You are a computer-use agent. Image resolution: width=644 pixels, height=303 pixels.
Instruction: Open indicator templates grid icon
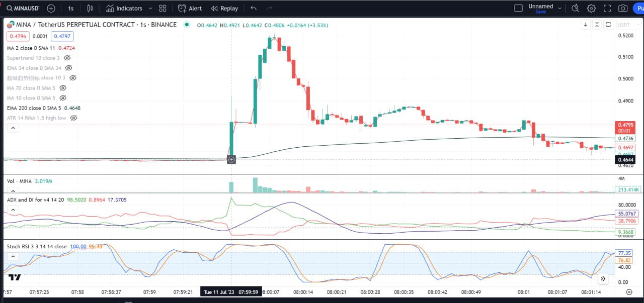point(163,9)
